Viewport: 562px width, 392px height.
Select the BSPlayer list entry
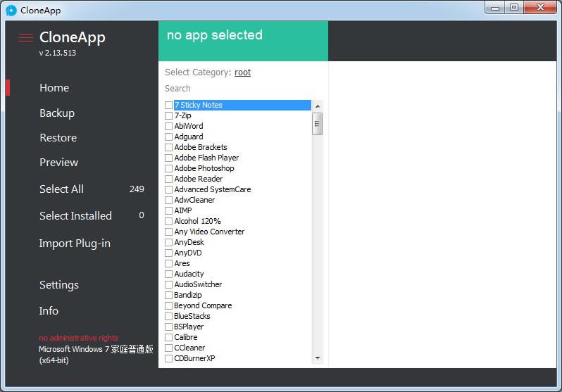click(x=189, y=327)
